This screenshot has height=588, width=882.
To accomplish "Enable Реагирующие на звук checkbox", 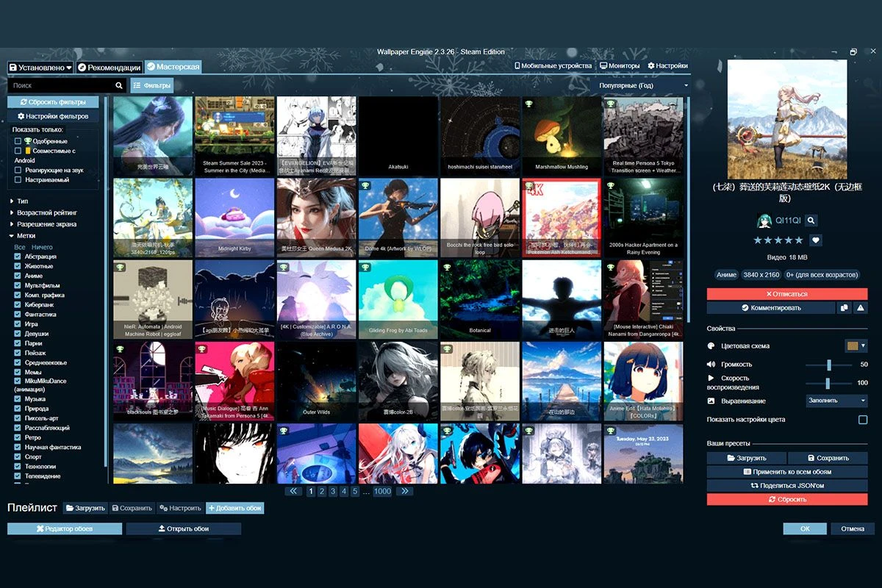I will tap(18, 170).
